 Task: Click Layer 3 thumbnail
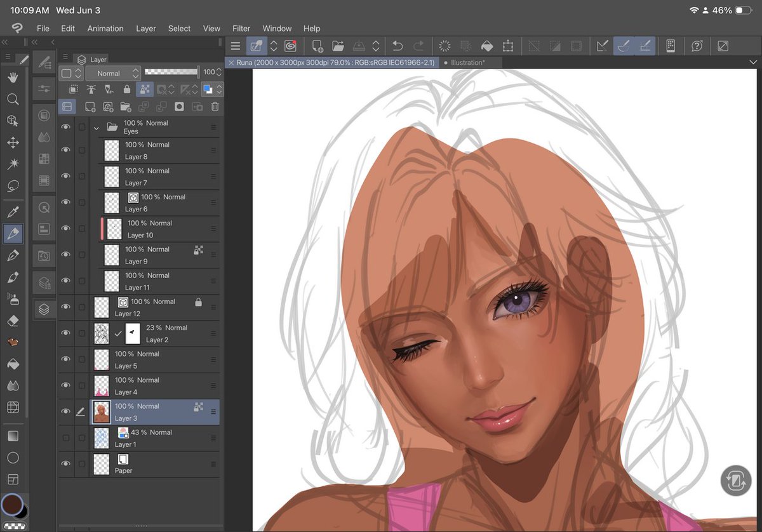[102, 412]
